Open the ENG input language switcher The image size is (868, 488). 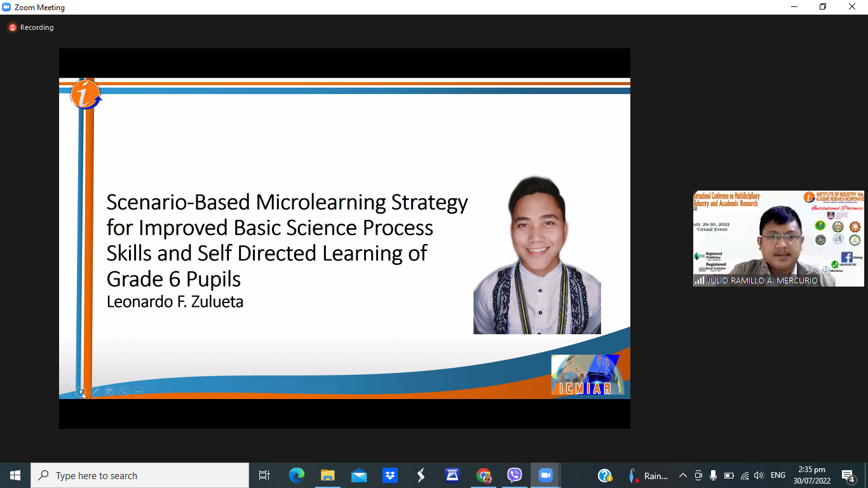(x=778, y=475)
